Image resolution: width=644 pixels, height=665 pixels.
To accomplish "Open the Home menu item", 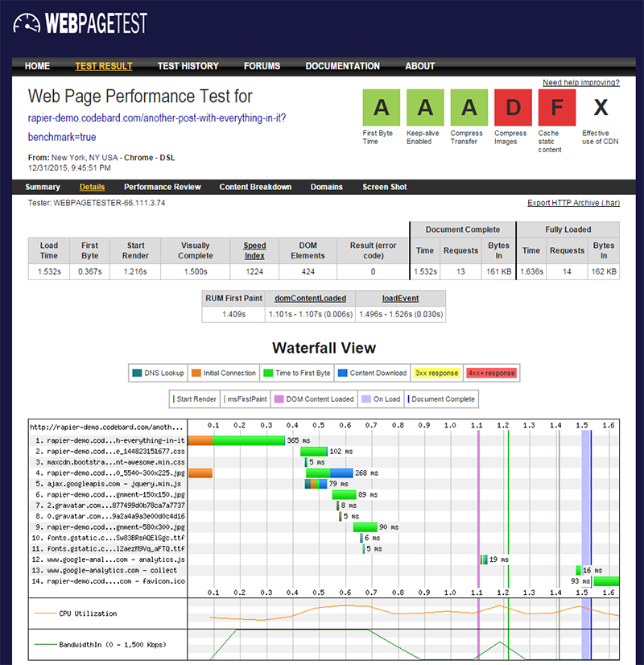I will (37, 66).
